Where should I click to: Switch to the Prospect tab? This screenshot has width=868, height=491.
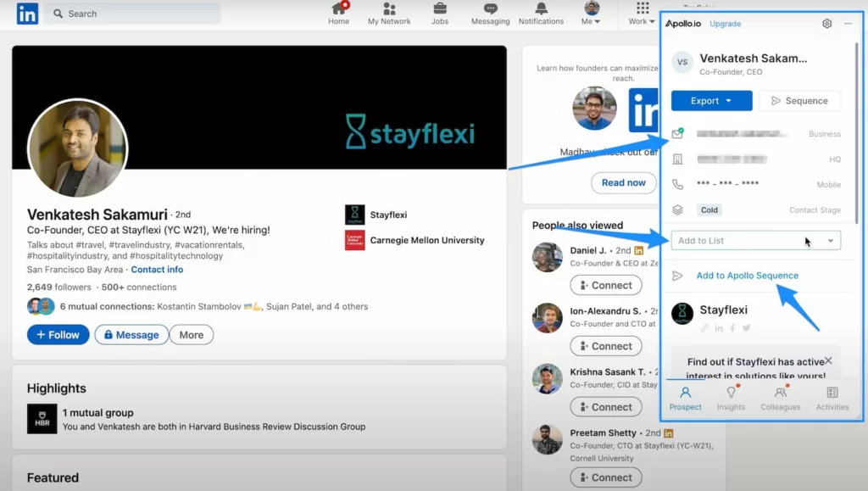tap(685, 399)
